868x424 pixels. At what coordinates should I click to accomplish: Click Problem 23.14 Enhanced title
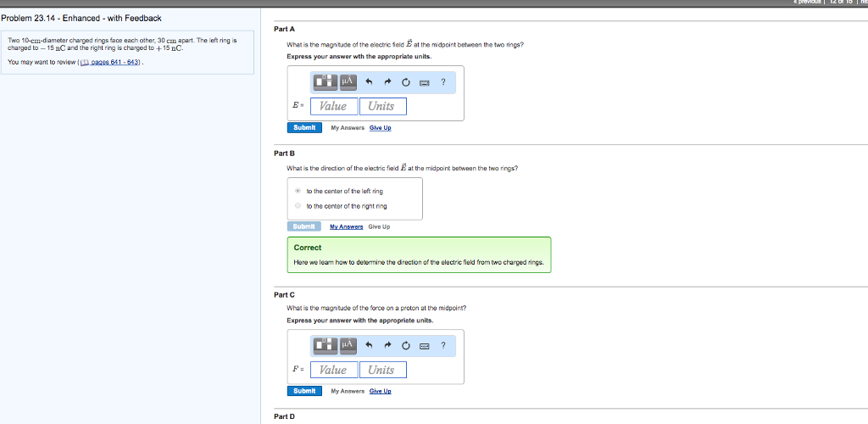[x=81, y=19]
